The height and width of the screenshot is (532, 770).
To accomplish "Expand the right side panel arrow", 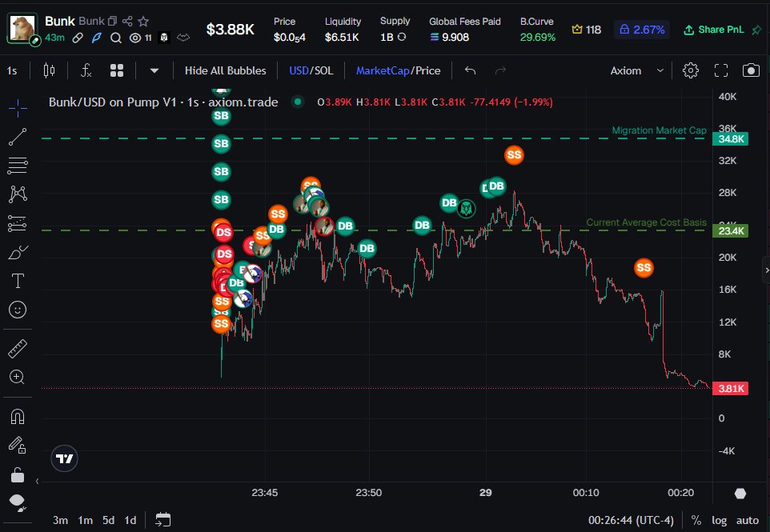I will coord(766,270).
